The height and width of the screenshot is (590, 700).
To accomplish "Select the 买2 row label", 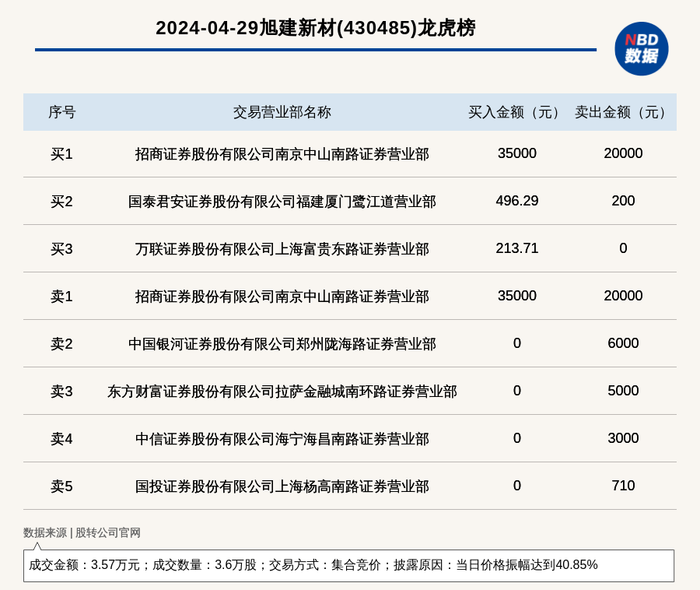I will 61,202.
